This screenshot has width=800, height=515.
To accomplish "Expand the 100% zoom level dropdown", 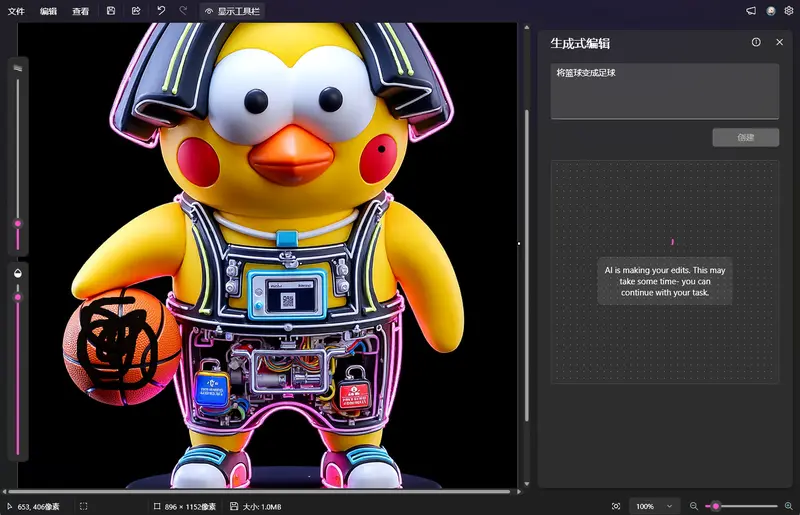I will (657, 506).
